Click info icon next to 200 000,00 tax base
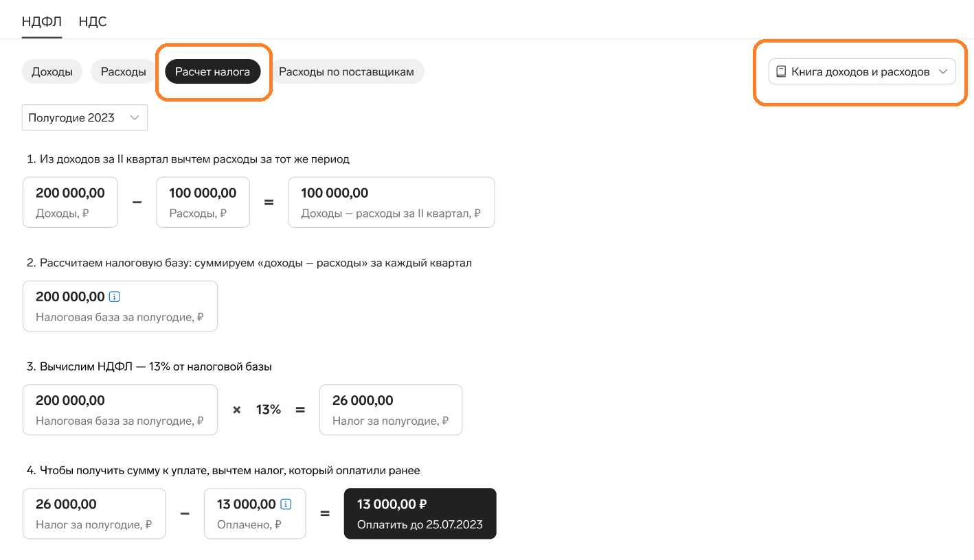The height and width of the screenshot is (560, 974). pyautogui.click(x=115, y=297)
